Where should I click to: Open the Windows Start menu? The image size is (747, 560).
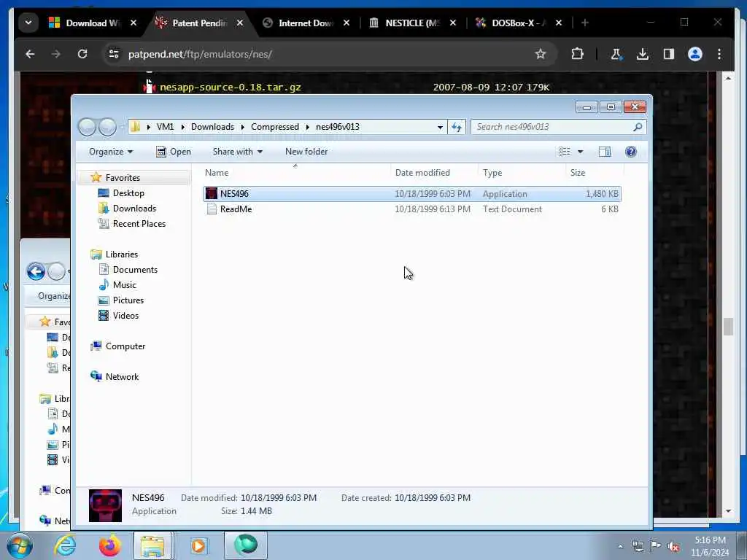19,545
